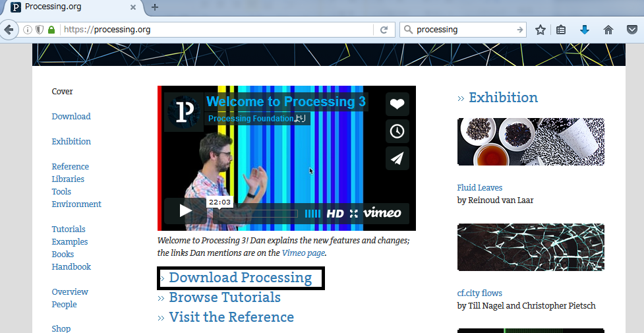
Task: Open site information icon in address bar
Action: (x=28, y=30)
